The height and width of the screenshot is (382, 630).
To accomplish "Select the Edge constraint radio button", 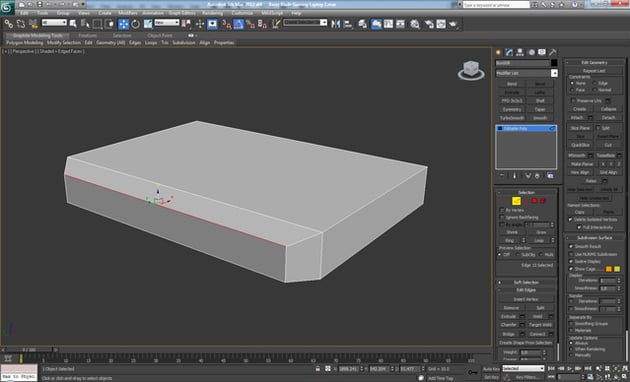I will [x=595, y=83].
